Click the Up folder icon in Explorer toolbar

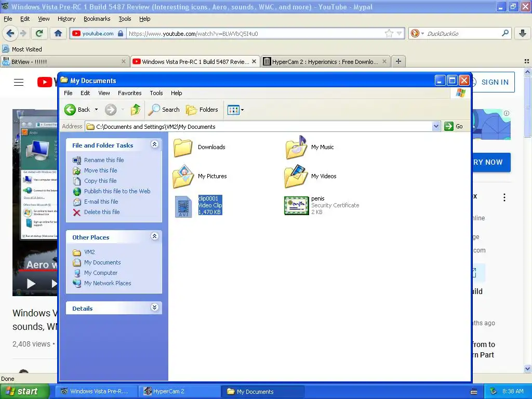(136, 110)
